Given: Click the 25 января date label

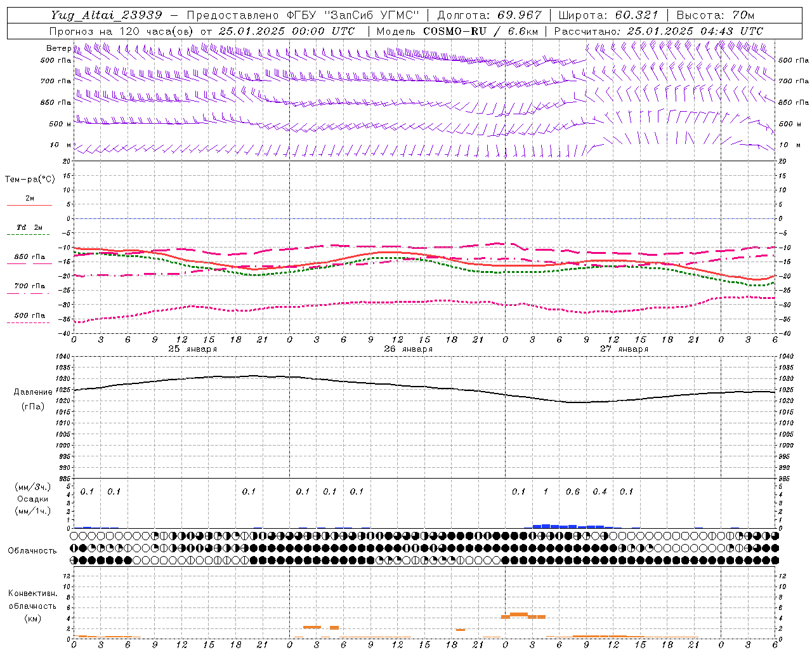Looking at the screenshot, I should [192, 349].
